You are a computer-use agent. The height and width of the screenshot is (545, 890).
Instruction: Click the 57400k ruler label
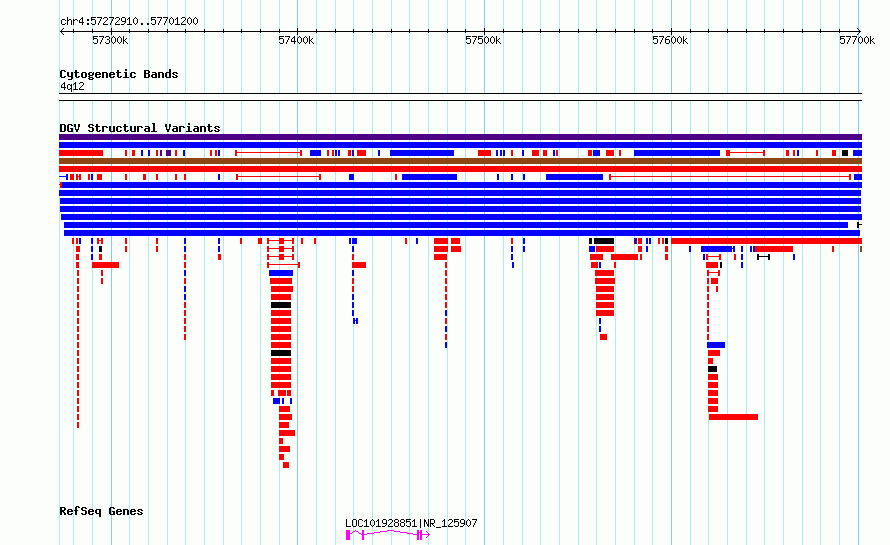click(x=296, y=40)
